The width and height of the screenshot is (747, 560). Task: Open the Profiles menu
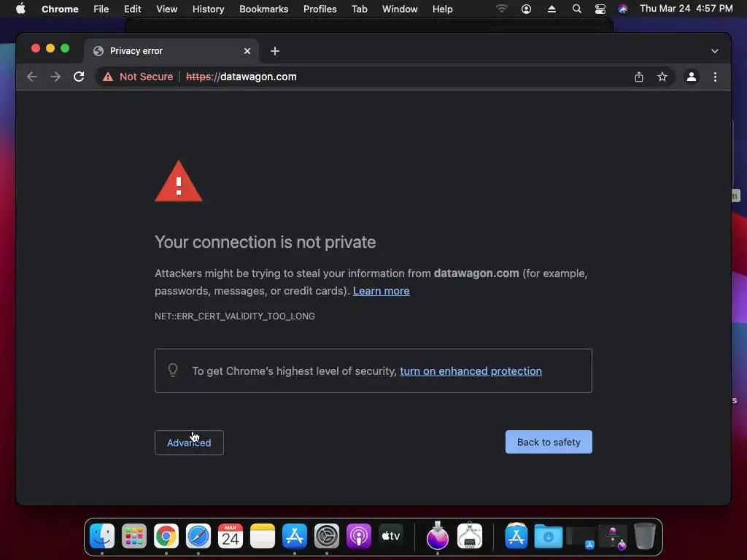click(320, 9)
